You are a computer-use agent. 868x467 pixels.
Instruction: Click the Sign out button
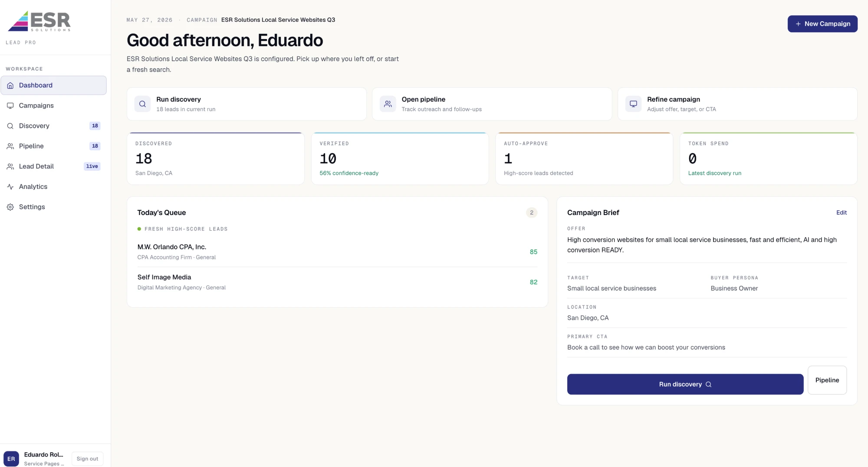87,459
